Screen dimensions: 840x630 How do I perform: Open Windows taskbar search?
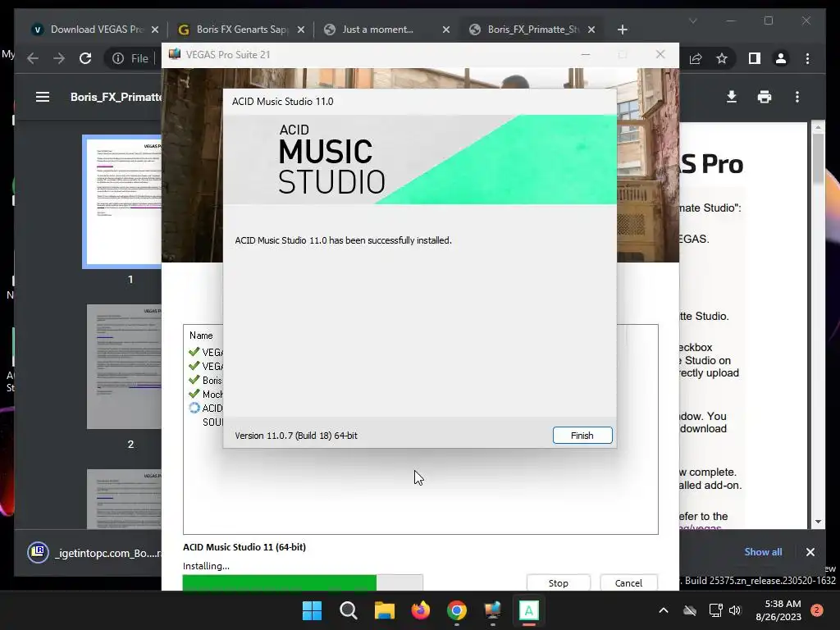tap(348, 610)
